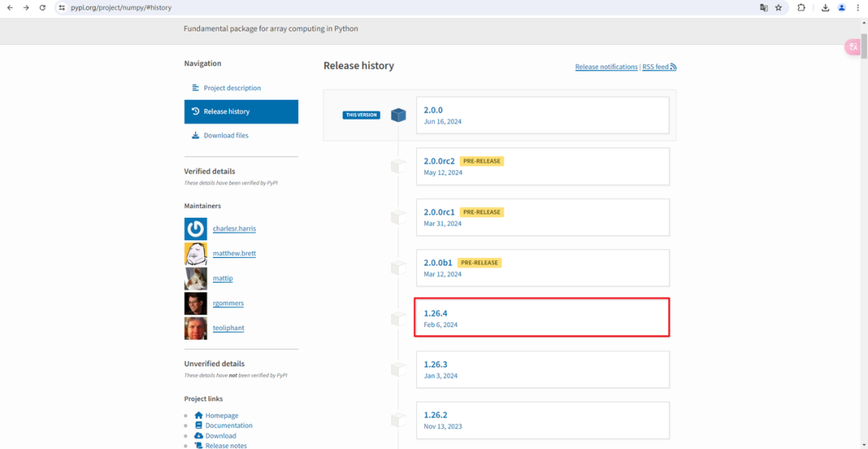This screenshot has width=868, height=449.
Task: Click the THIS VERSION badge
Action: click(x=361, y=115)
